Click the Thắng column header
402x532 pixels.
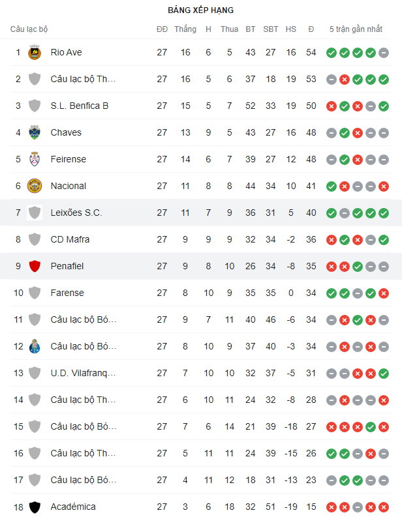tap(185, 29)
